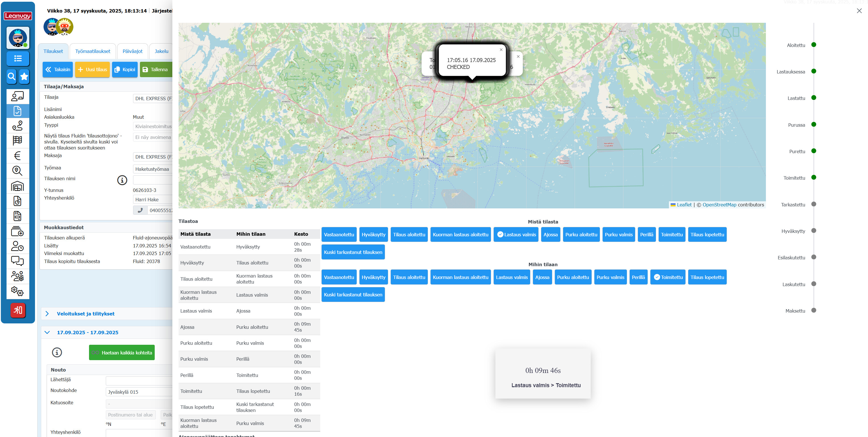Toggle 'Lastaus valmis' in Mistä tilasta
Image resolution: width=868 pixels, height=437 pixels.
click(x=516, y=235)
